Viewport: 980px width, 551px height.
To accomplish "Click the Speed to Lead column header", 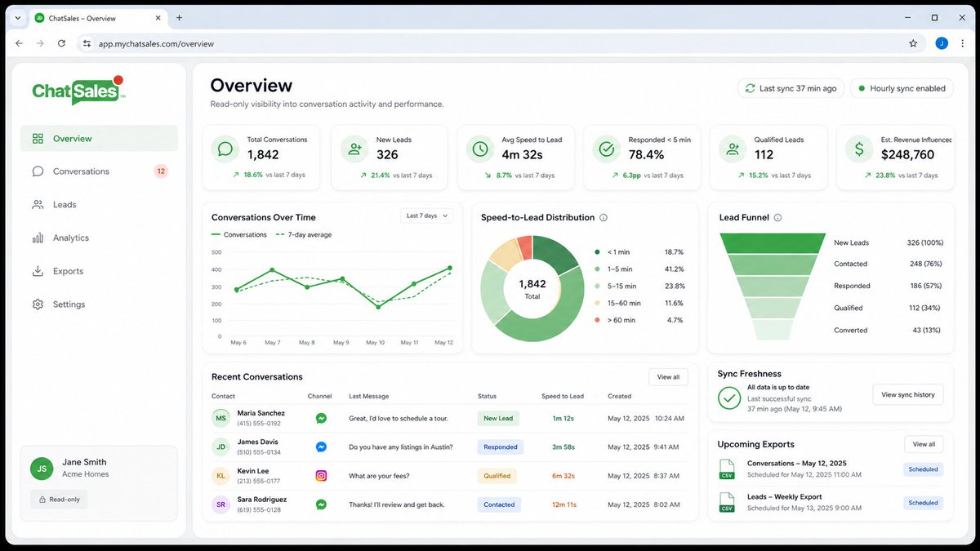I will point(563,396).
